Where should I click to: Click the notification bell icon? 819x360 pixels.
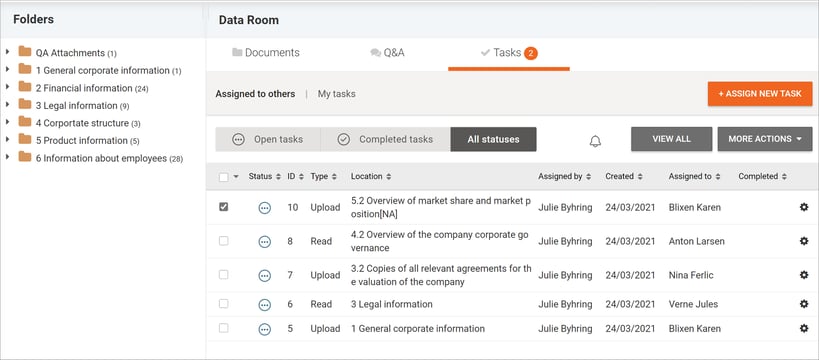[x=595, y=141]
